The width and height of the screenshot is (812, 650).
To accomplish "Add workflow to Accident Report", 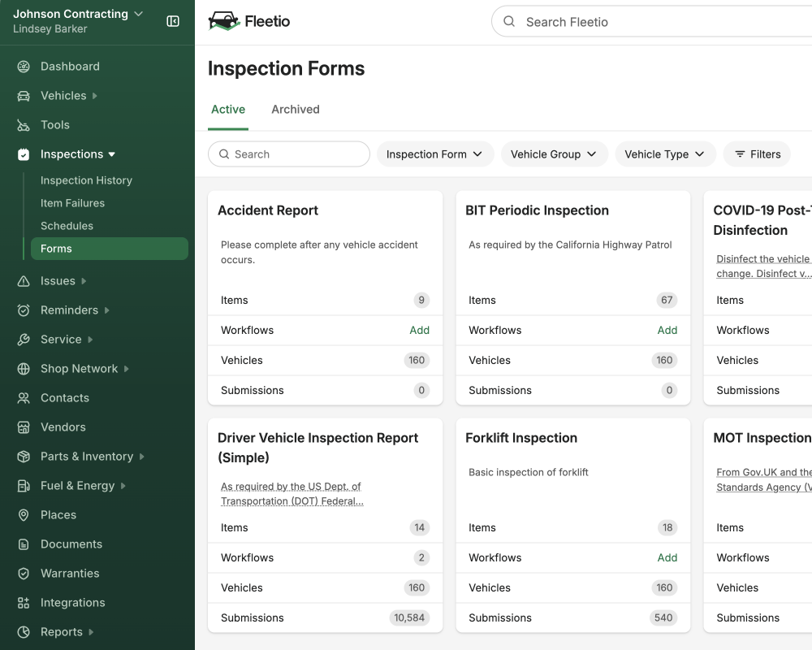I will (x=420, y=330).
